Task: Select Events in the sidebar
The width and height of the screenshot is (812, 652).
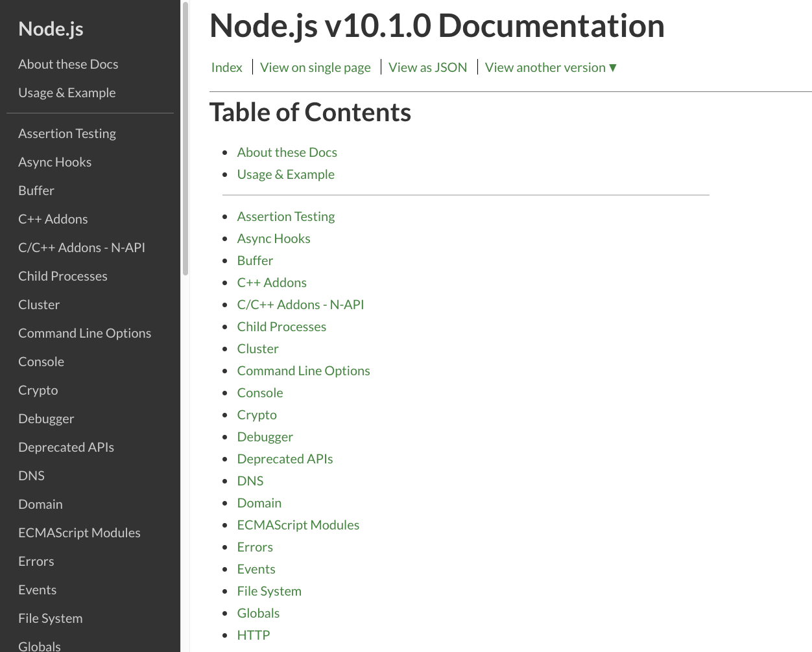Action: pos(37,590)
